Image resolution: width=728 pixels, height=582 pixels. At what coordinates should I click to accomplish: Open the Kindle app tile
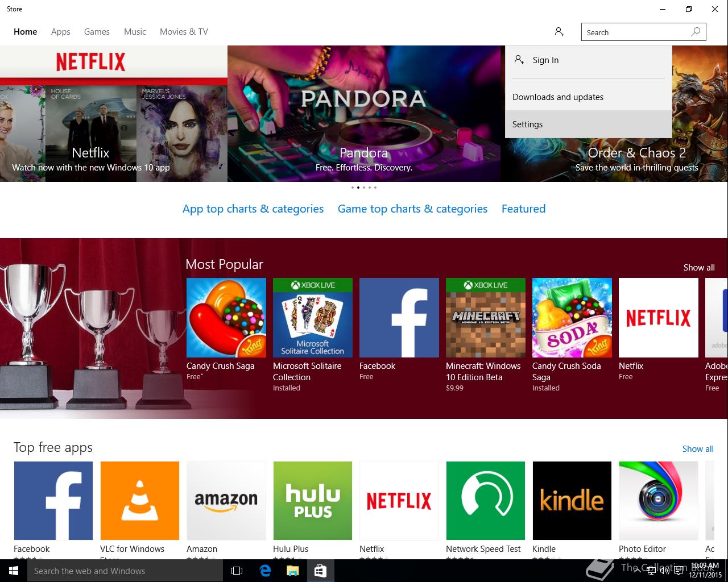pyautogui.click(x=572, y=501)
